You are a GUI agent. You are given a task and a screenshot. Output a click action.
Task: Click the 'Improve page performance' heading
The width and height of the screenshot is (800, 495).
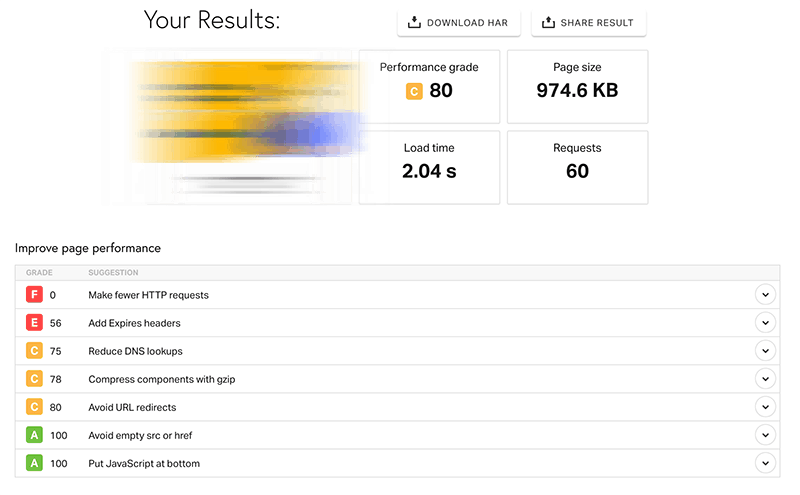click(88, 249)
